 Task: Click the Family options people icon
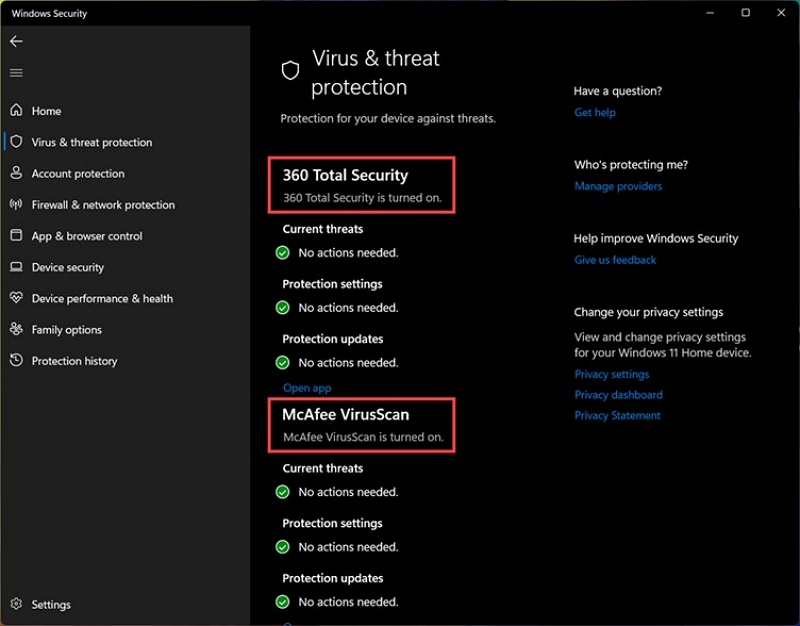(x=16, y=329)
